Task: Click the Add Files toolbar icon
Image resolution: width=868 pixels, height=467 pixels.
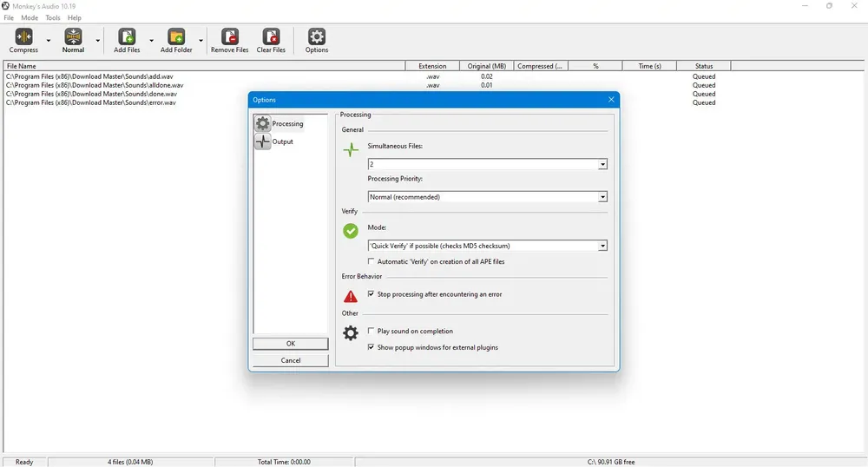Action: [127, 36]
